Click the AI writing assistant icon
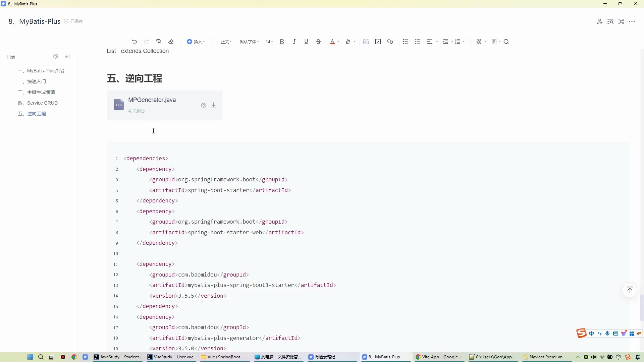The image size is (644, 362). [366, 42]
